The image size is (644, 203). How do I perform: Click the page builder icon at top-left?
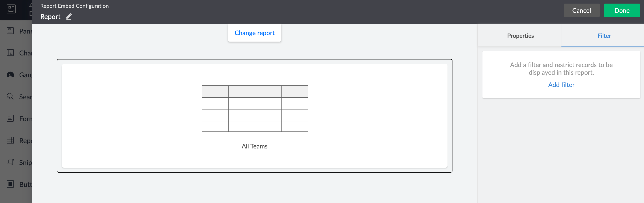point(11,9)
